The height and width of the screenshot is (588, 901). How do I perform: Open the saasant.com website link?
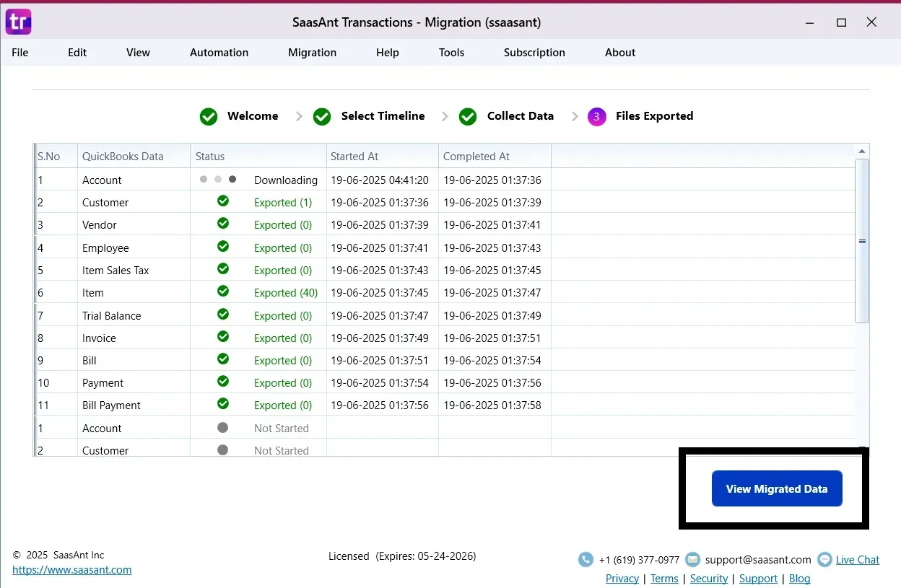(x=72, y=570)
